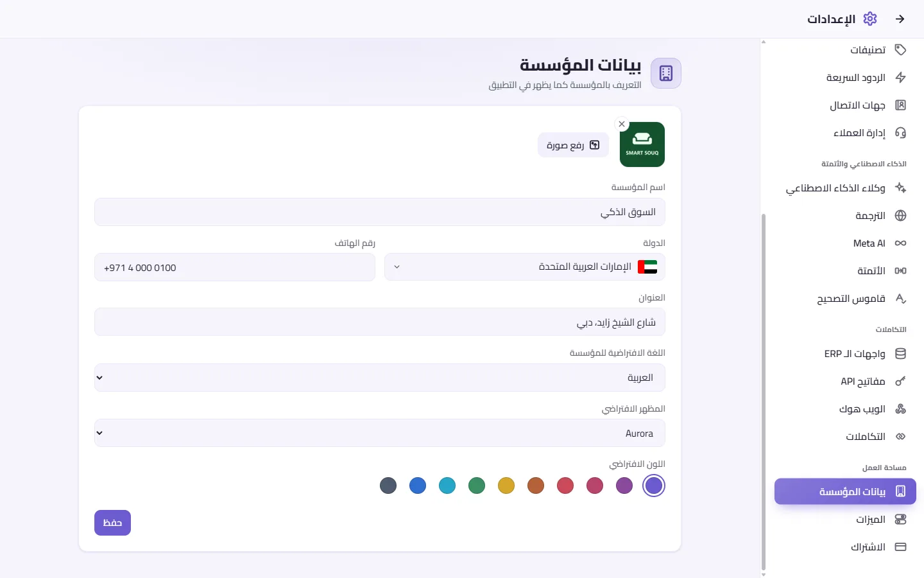Select the purple-blue default color swatch

coord(654,486)
